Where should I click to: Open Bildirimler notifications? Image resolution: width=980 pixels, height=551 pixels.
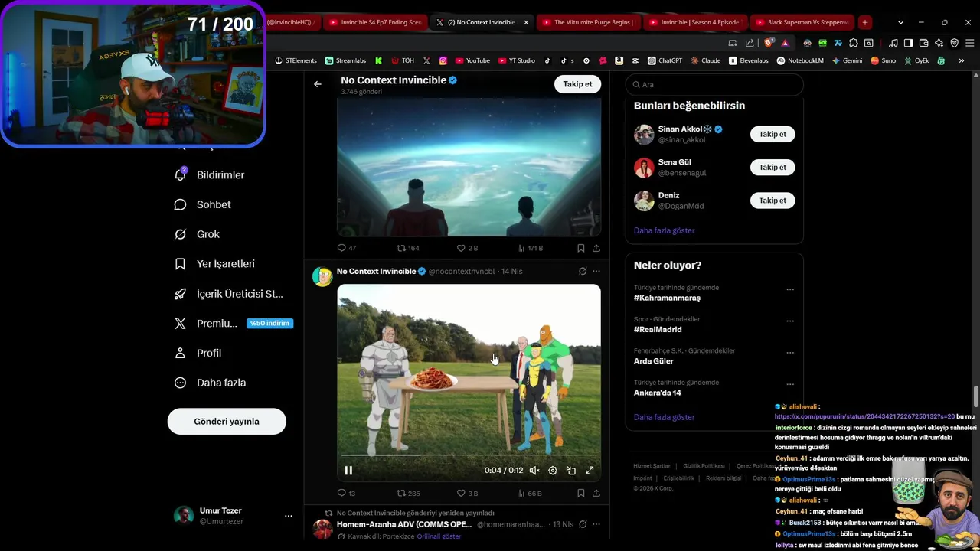pyautogui.click(x=210, y=175)
